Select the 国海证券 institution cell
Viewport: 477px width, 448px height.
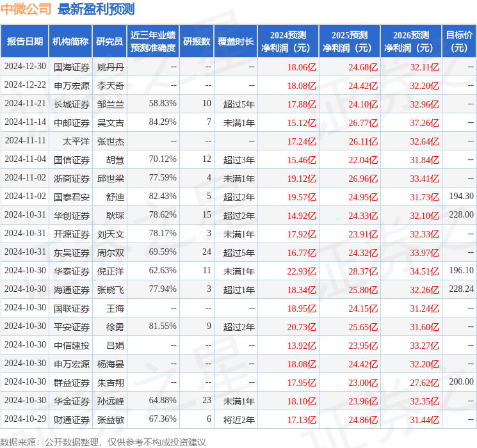(72, 67)
